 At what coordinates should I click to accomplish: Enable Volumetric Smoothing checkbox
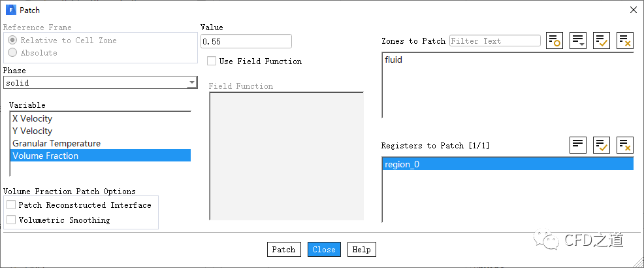point(11,220)
